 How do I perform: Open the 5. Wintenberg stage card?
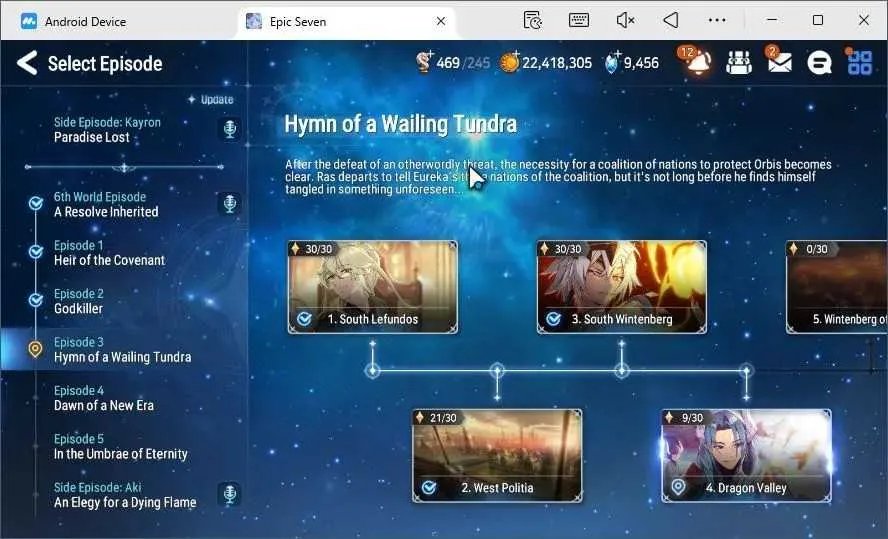[836, 287]
